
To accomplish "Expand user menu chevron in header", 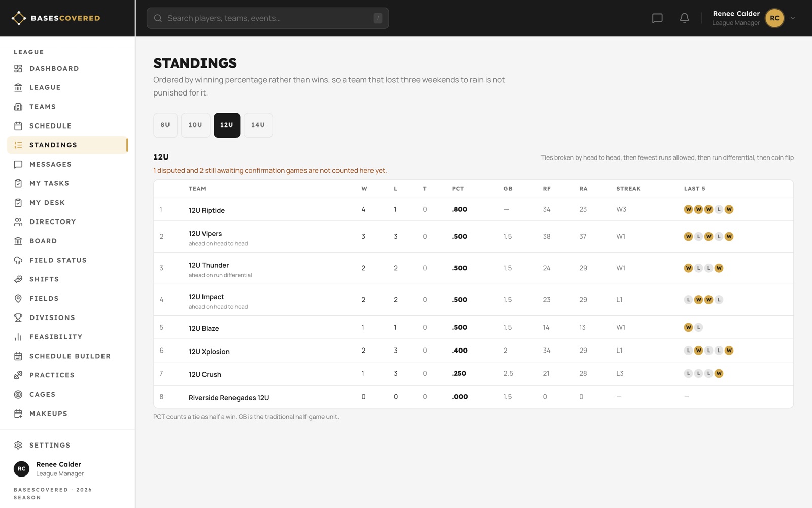I will tap(793, 18).
